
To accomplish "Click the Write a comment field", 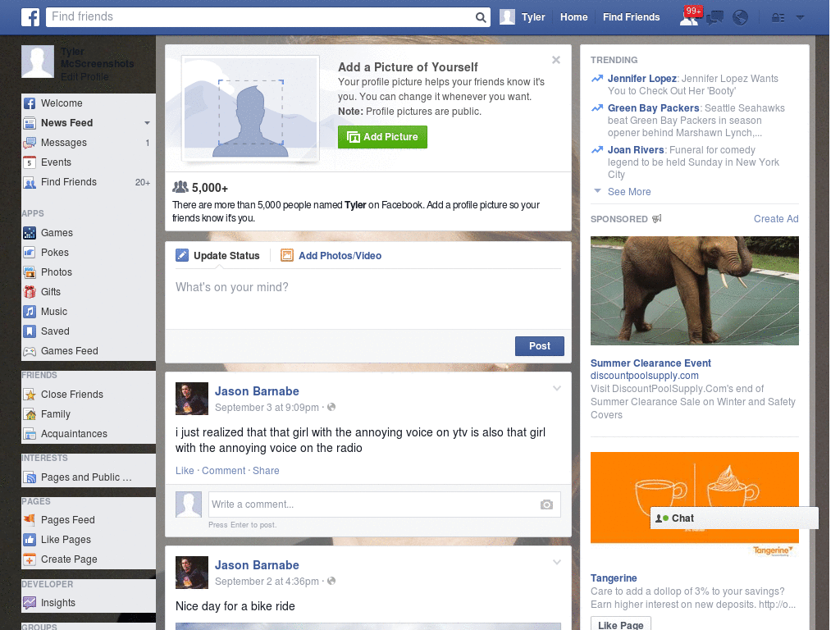I will [384, 504].
